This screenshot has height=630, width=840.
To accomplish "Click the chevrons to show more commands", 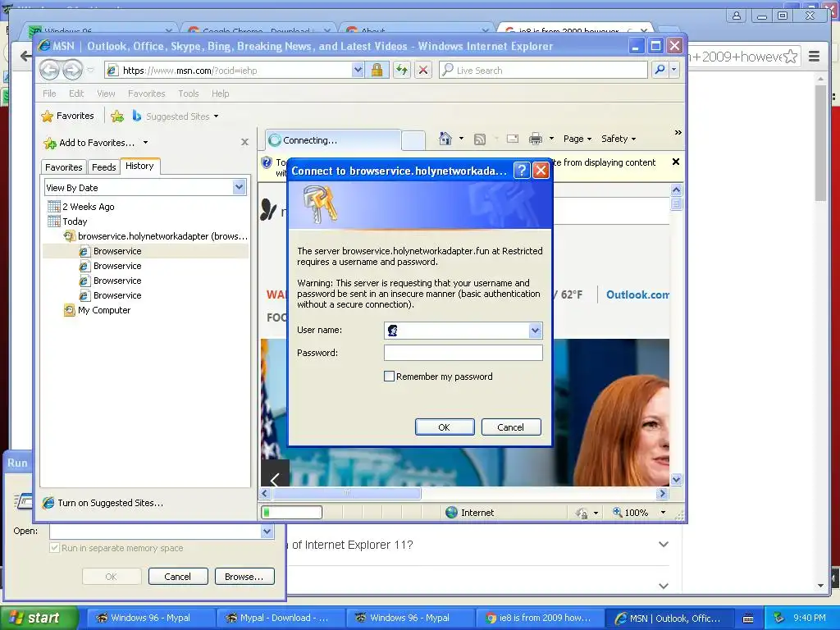I will (x=678, y=133).
